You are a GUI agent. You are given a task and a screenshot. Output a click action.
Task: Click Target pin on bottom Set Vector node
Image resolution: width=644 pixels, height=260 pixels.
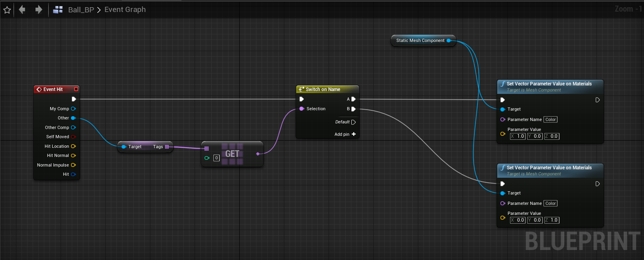503,193
